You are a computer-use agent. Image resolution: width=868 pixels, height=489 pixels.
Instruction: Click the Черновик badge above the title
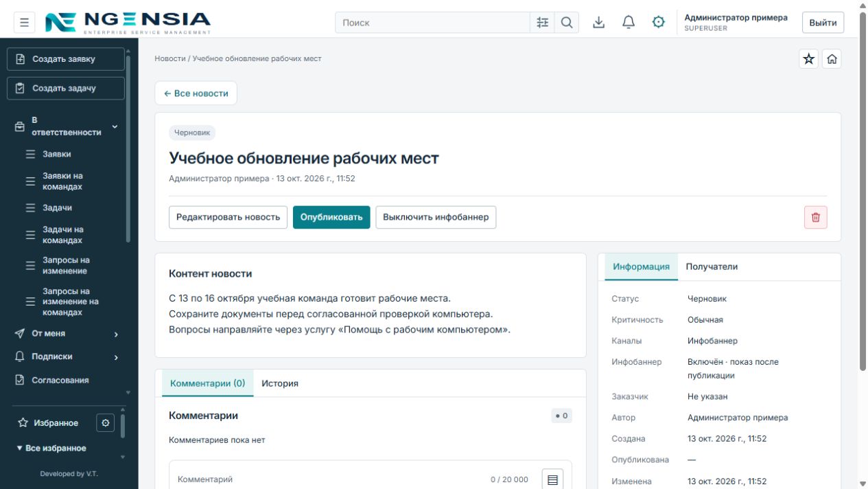point(192,133)
